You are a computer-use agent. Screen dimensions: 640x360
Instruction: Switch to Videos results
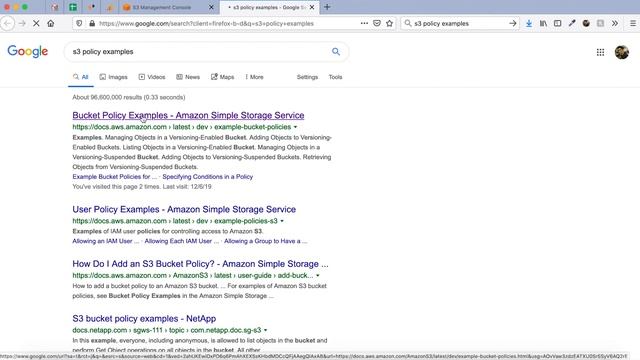(152, 77)
